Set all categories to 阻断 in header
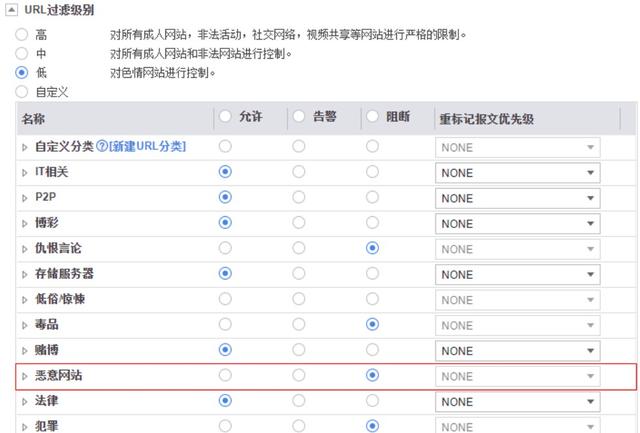This screenshot has width=640, height=433. [x=372, y=116]
